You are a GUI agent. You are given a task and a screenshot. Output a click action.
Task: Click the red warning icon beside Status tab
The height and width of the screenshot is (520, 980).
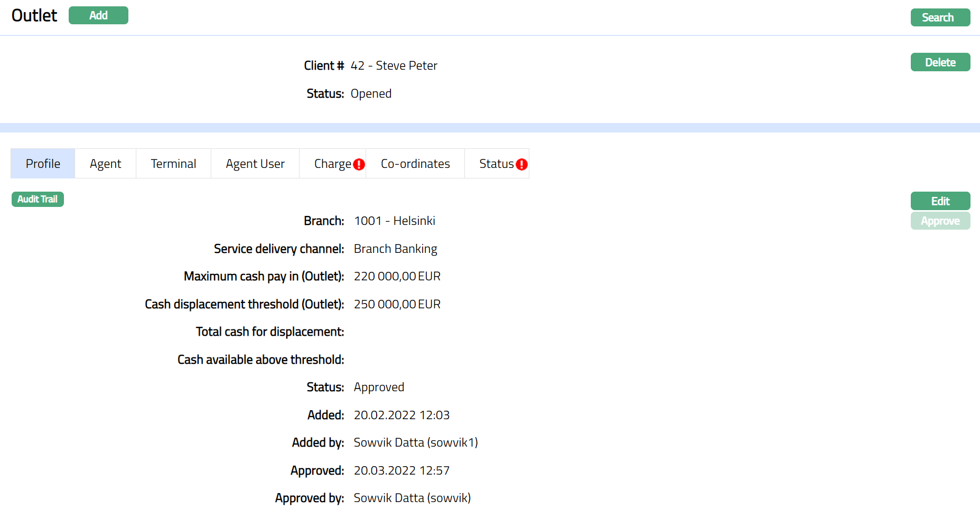click(521, 165)
